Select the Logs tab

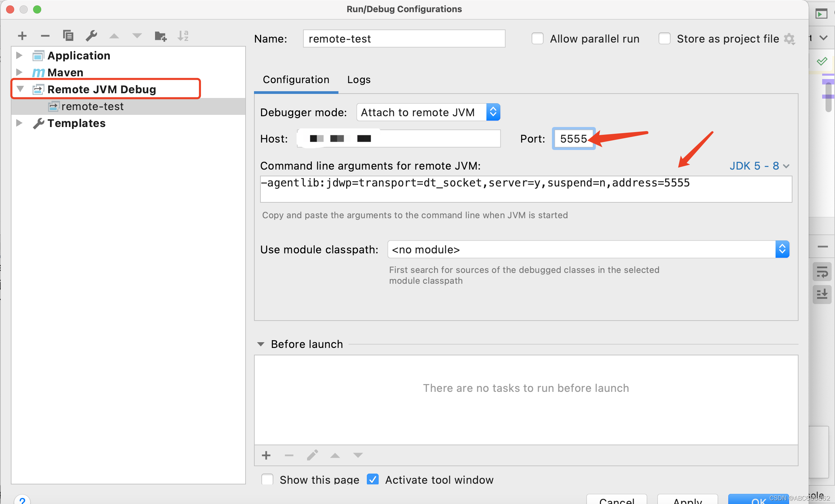tap(358, 79)
